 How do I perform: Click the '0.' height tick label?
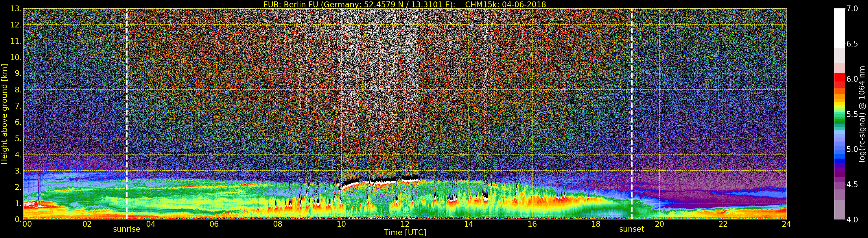[18, 220]
